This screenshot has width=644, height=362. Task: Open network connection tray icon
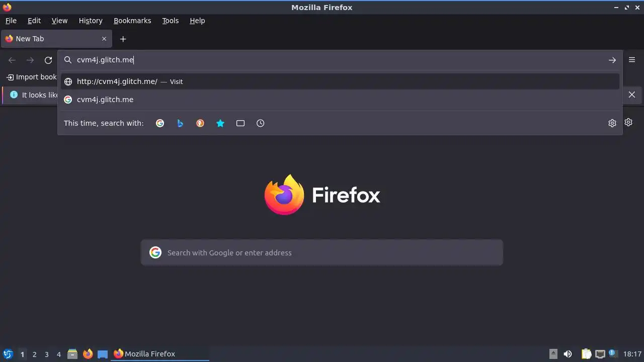[600, 354]
